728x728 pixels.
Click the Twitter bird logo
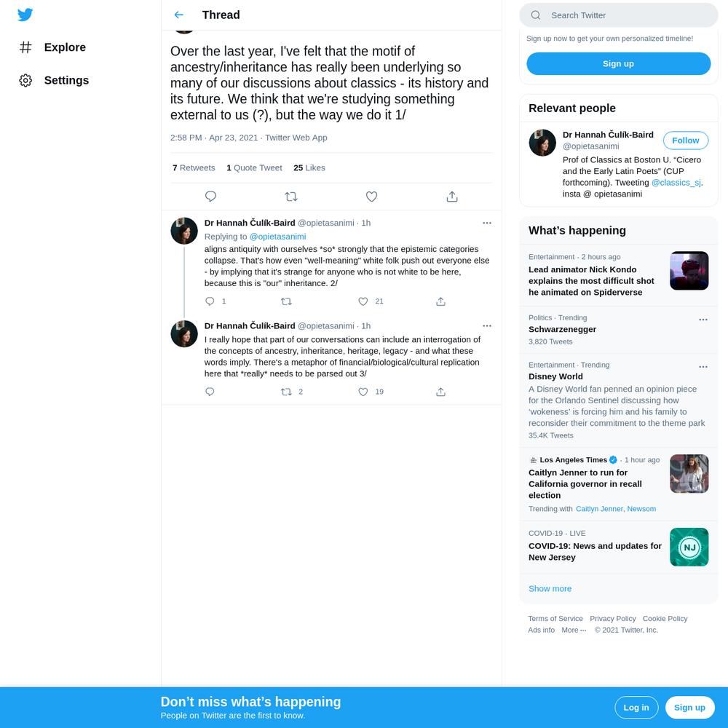(x=25, y=15)
